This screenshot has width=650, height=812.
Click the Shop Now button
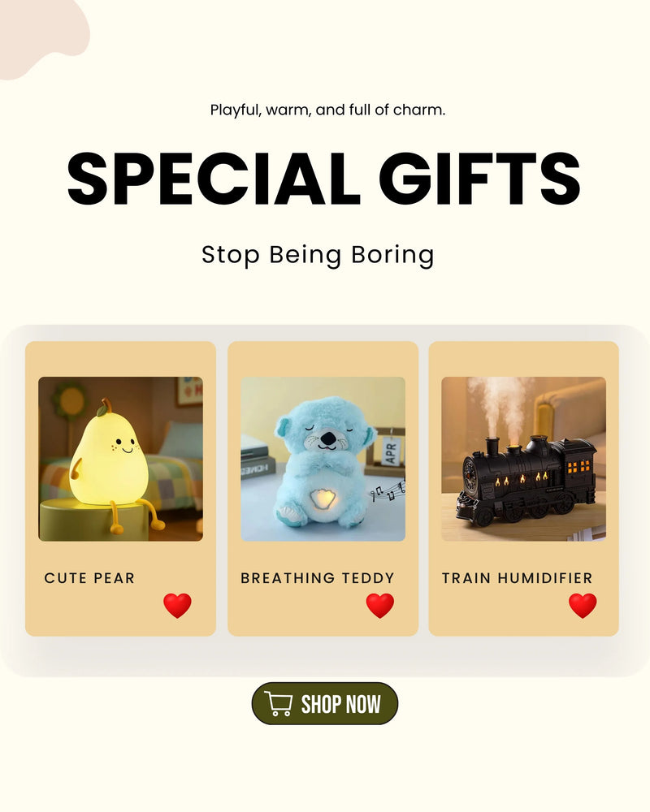point(325,704)
